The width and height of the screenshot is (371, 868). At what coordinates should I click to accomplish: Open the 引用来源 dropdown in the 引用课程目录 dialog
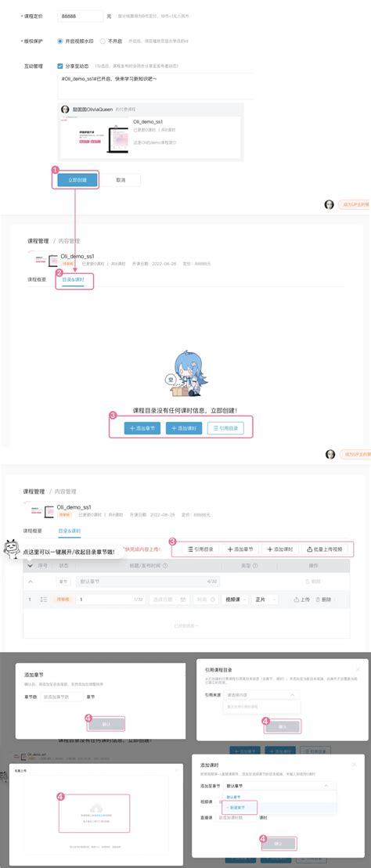click(x=261, y=694)
